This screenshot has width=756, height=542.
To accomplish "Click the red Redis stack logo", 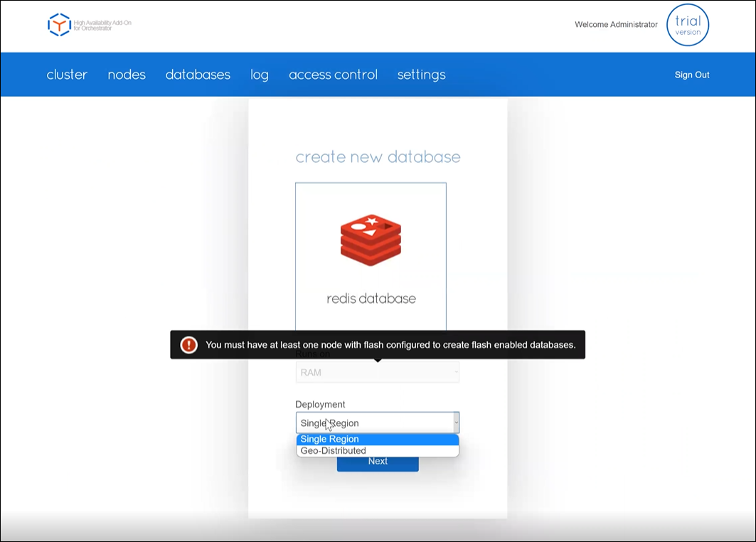I will coord(371,240).
